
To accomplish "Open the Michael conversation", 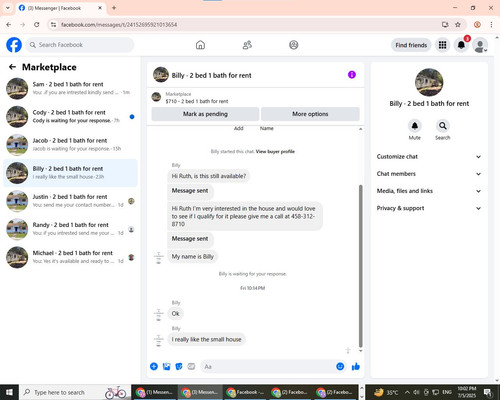I will [70, 257].
